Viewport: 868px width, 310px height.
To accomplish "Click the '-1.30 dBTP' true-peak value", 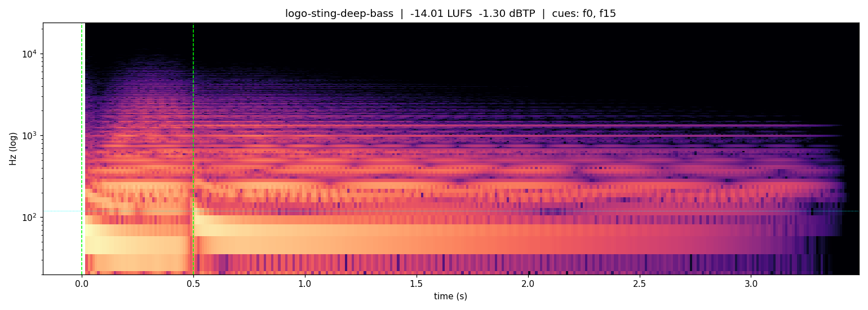I will pyautogui.click(x=507, y=14).
